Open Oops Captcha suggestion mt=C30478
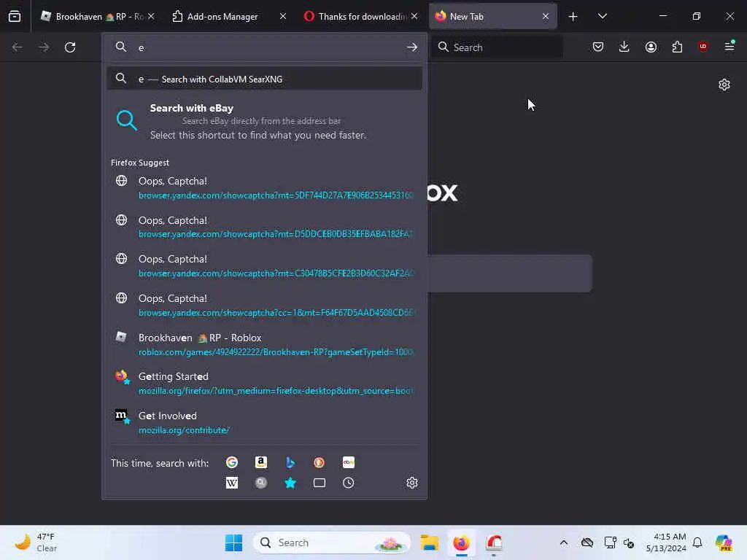Viewport: 747px width, 560px height. tap(264, 265)
